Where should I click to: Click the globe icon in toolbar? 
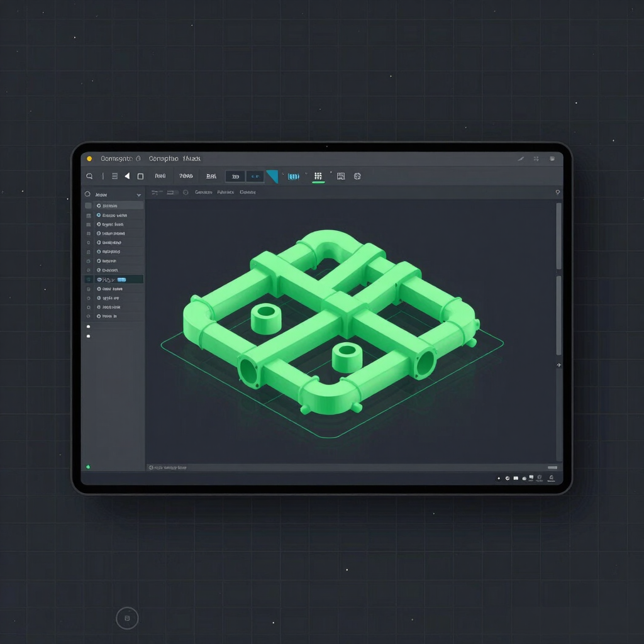(x=357, y=176)
